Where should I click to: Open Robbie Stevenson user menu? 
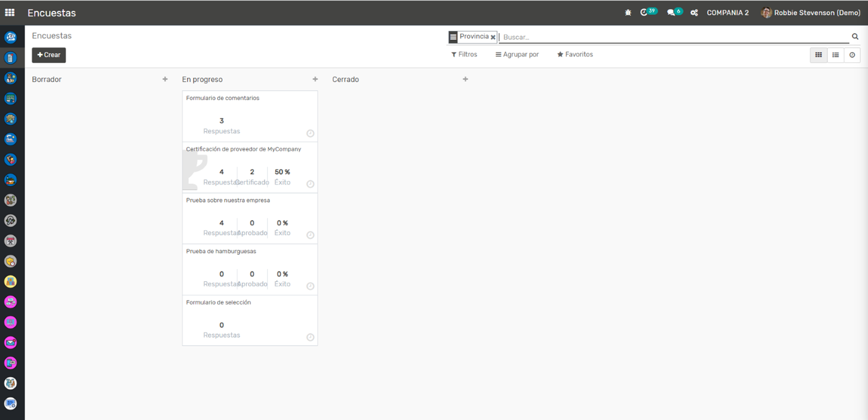(x=811, y=13)
